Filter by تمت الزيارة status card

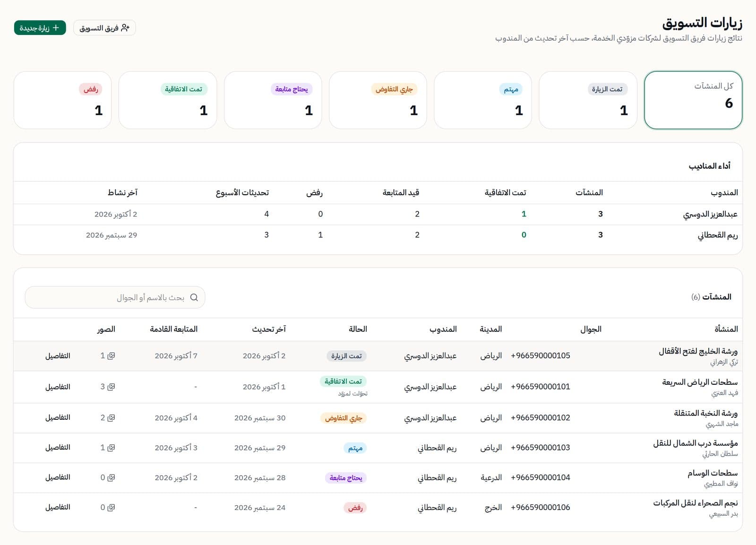pyautogui.click(x=588, y=100)
